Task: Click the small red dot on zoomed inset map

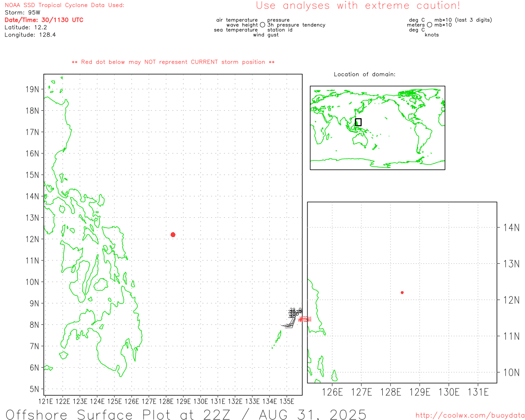Action: coord(402,292)
